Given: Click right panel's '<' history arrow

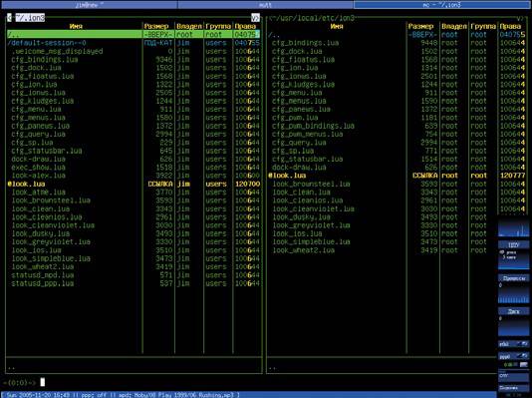Looking at the screenshot, I should [271, 18].
